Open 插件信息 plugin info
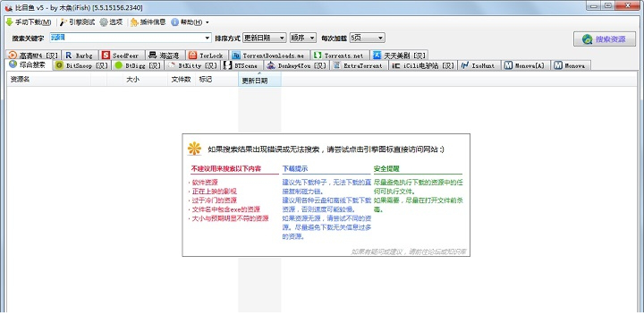The height and width of the screenshot is (324, 644). (x=148, y=22)
